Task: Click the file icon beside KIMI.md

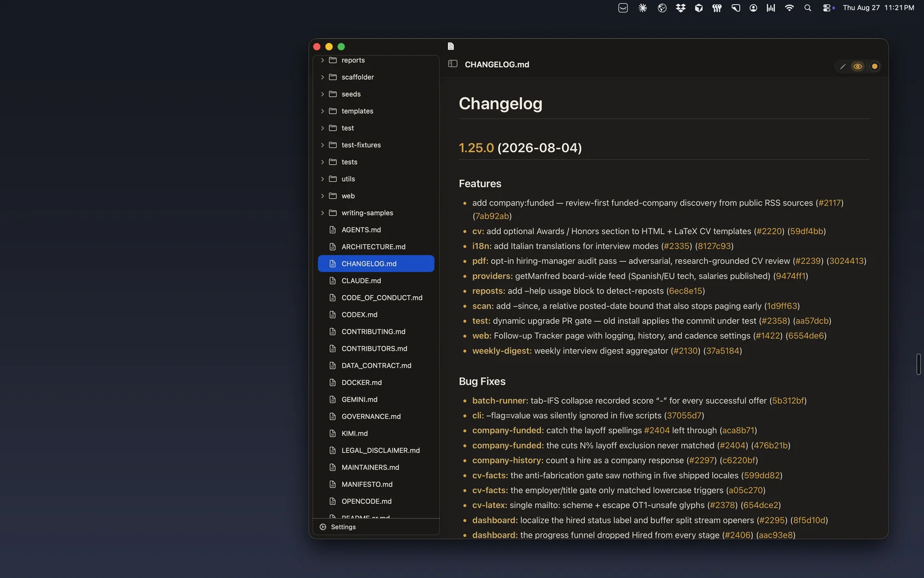Action: coord(332,433)
